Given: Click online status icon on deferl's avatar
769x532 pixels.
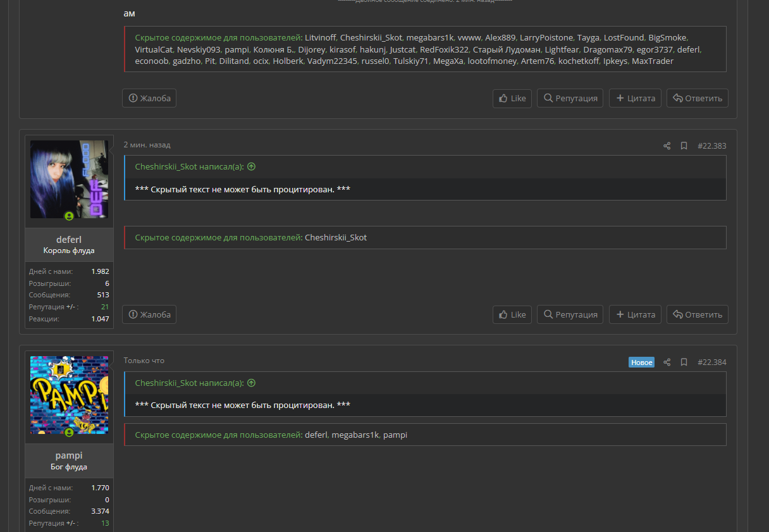Looking at the screenshot, I should 69,216.
